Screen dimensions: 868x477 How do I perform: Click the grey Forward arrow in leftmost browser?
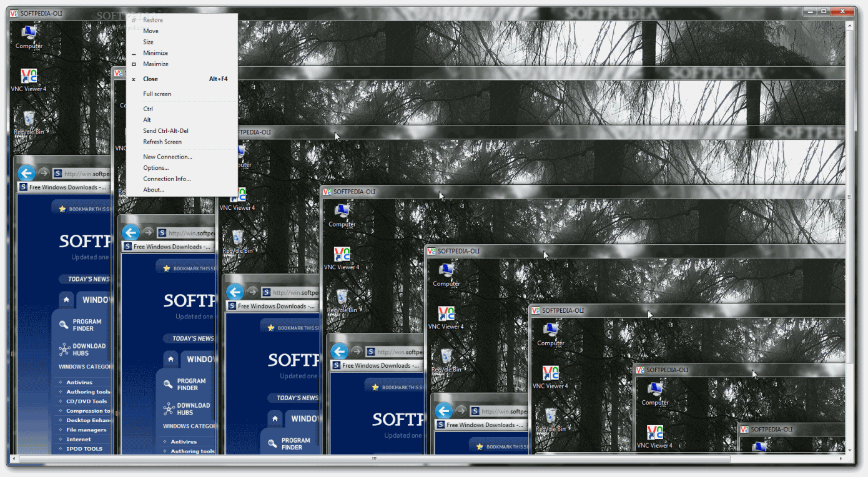tap(44, 173)
